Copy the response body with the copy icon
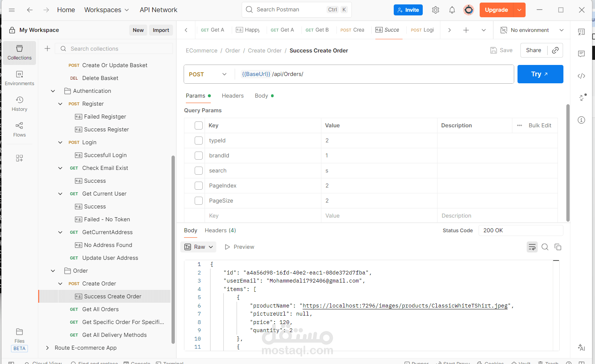Screen dimensions: 595x364 pos(558,247)
